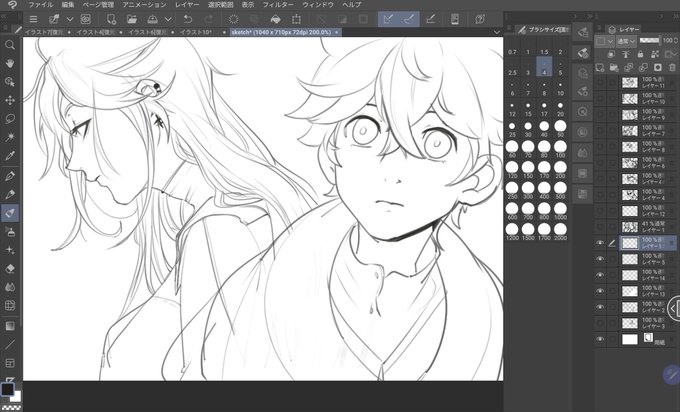Select the Gradient tool
Viewport: 680px width, 412px height.
click(10, 325)
